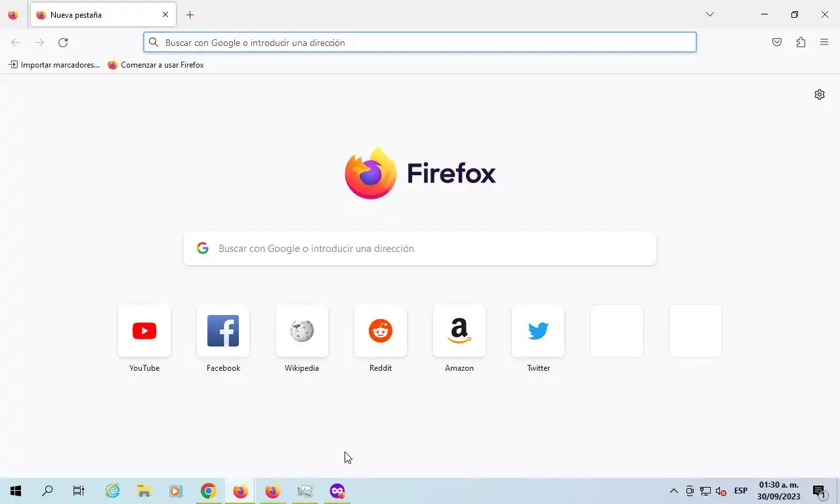840x504 pixels.
Task: Open the Twitter shortcut tile
Action: [x=538, y=331]
